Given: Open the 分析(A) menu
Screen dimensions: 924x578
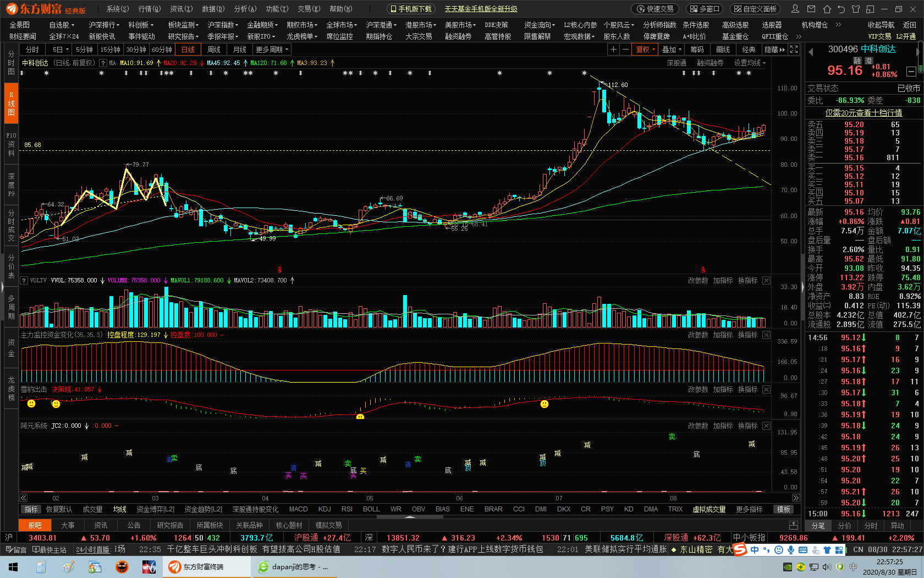Looking at the screenshot, I should tap(245, 9).
